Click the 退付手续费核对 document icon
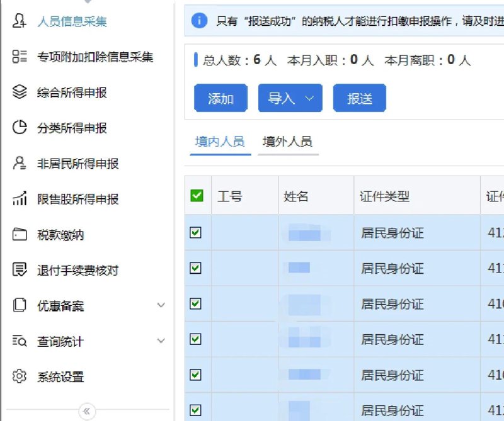The height and width of the screenshot is (421, 504). [20, 269]
